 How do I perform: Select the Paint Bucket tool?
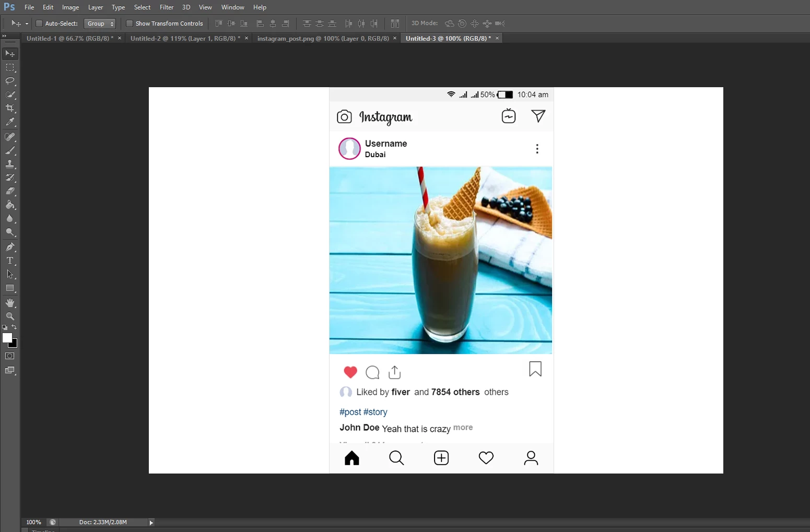click(x=10, y=205)
